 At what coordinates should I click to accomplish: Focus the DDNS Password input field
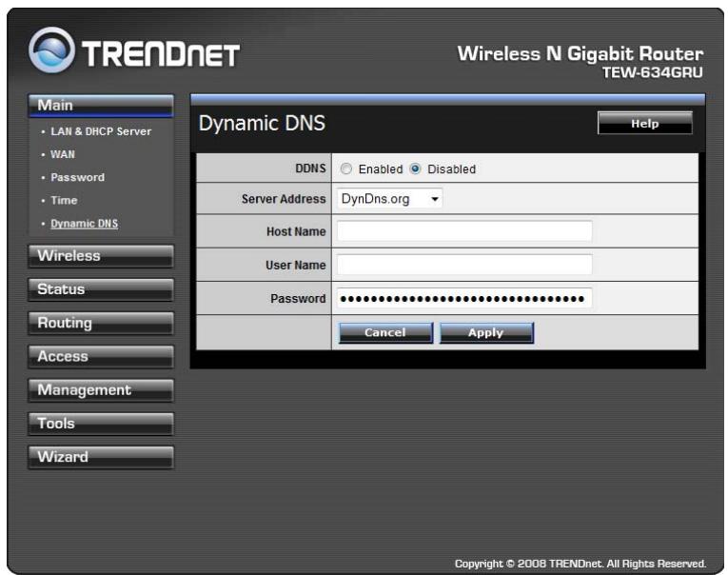(x=464, y=298)
